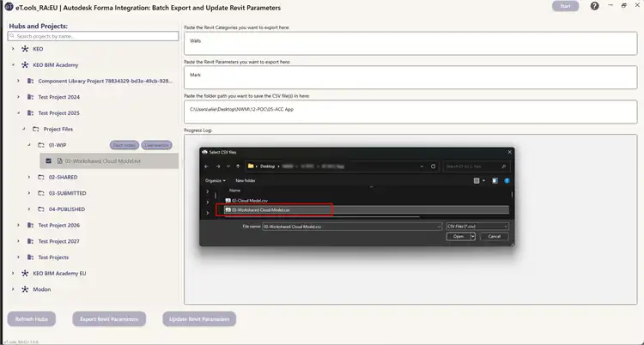Viewport: 644px width, 345px height.
Task: Click the Name column header
Action: 235,191
